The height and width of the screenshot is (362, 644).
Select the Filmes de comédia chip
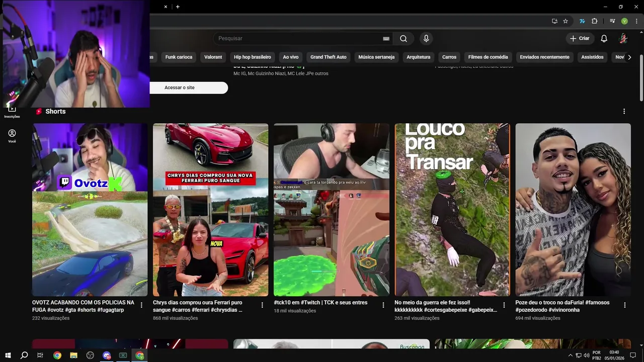(488, 57)
